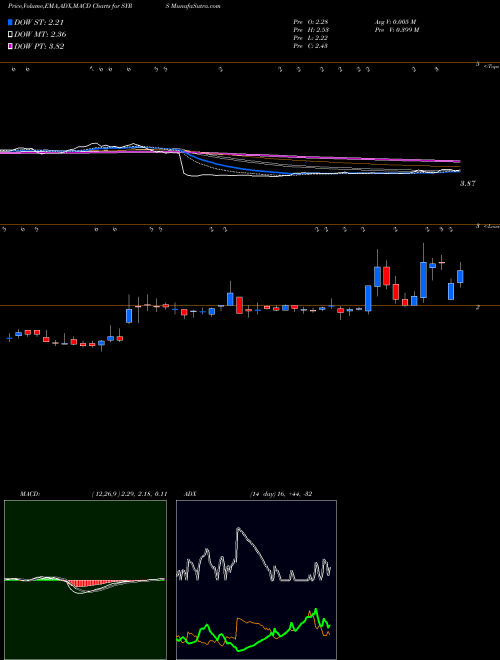Click the '2' price axis label on candlestick chart

click(477, 307)
